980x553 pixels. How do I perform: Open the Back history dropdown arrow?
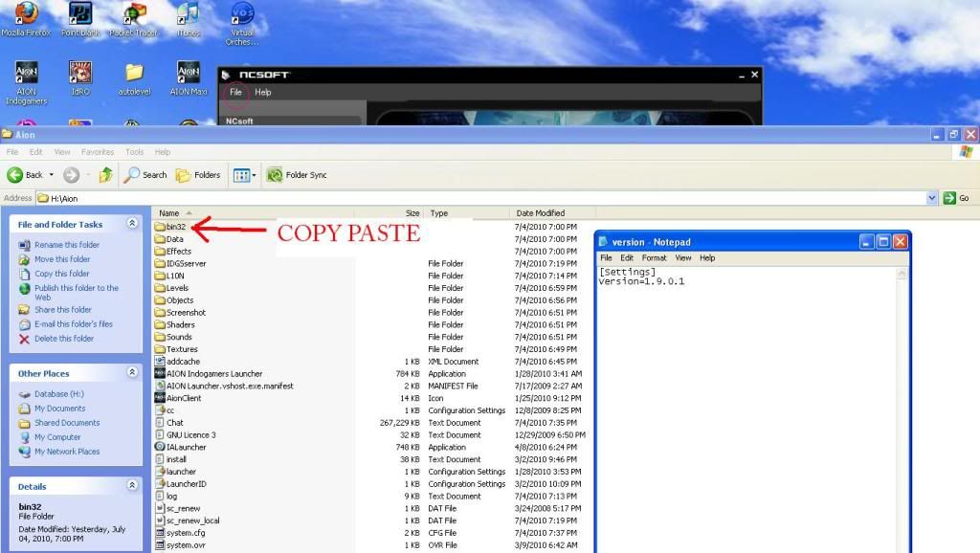52,175
